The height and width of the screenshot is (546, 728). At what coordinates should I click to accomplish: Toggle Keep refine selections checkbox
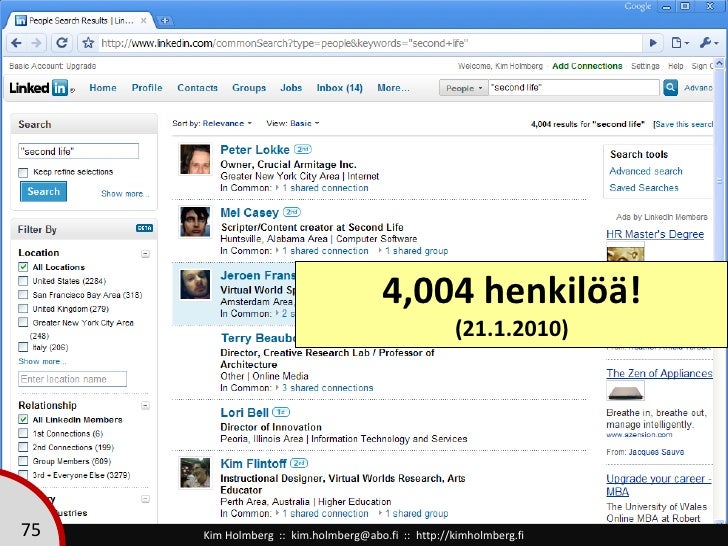(x=23, y=173)
